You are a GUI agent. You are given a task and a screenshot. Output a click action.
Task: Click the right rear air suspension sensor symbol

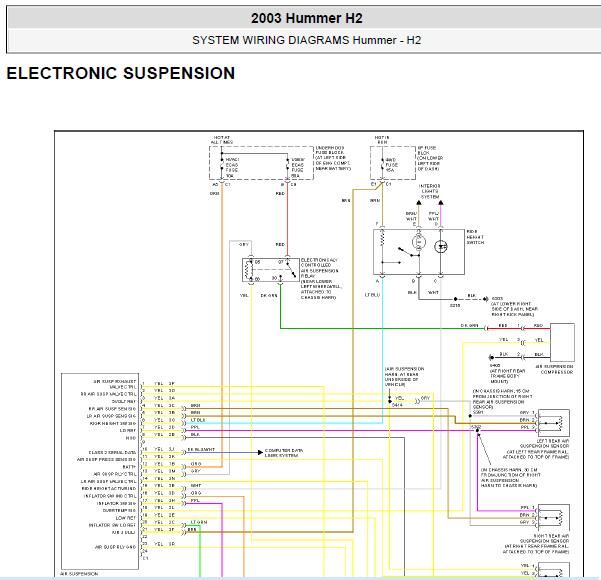(x=554, y=518)
